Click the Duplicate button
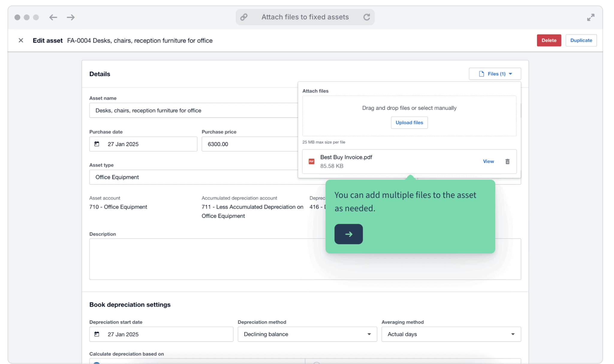Viewport: 614px width, 364px height. click(581, 40)
